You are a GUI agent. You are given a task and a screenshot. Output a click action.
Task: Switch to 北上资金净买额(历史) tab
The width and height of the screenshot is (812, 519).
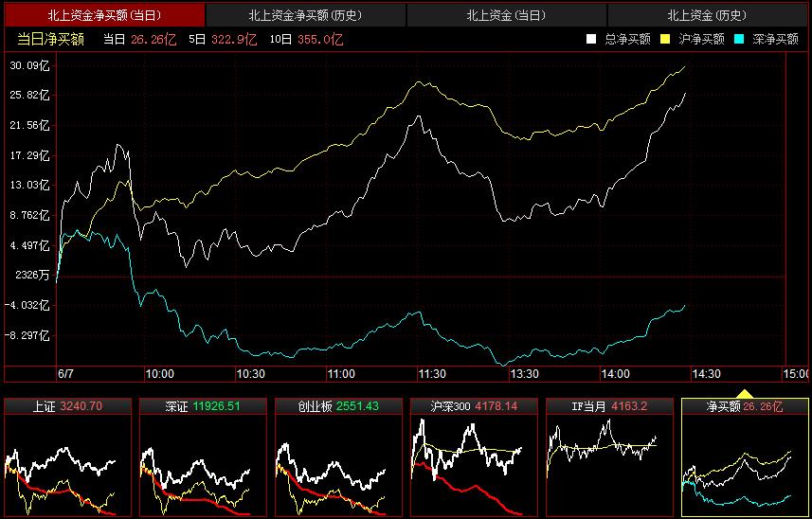click(305, 14)
